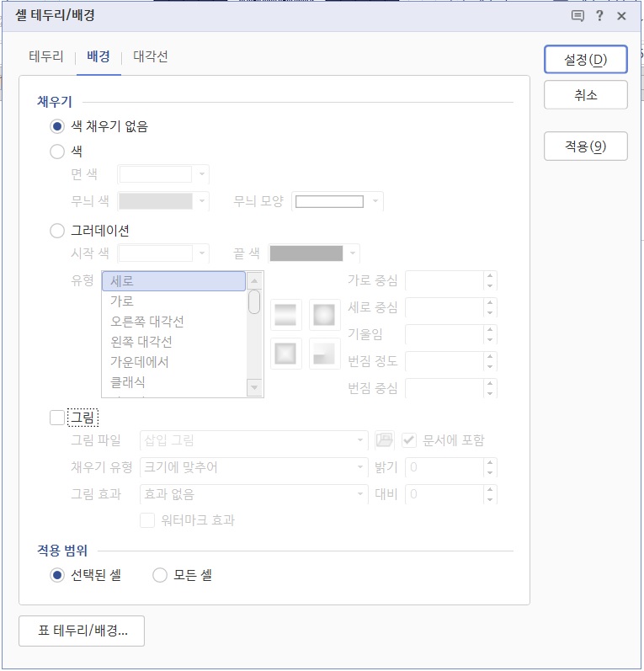Image resolution: width=644 pixels, height=671 pixels.
Task: Open 표 테두리/배경... dialog button
Action: (82, 631)
